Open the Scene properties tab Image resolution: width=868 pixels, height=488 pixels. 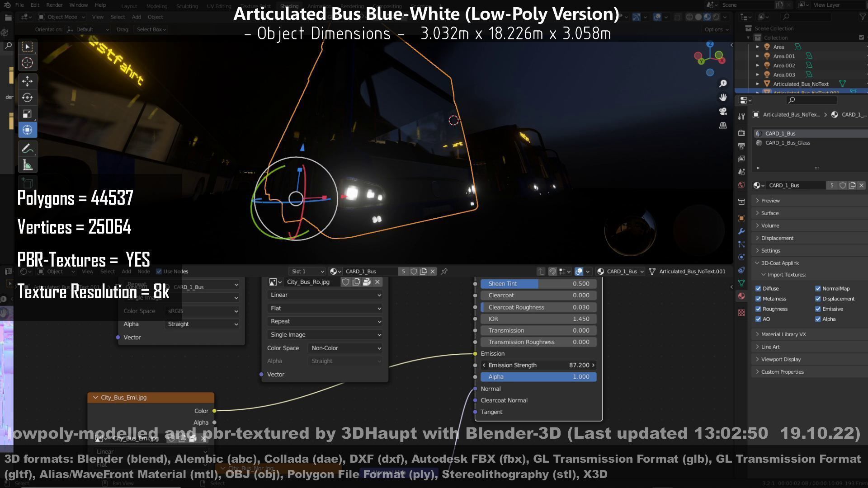click(x=741, y=172)
